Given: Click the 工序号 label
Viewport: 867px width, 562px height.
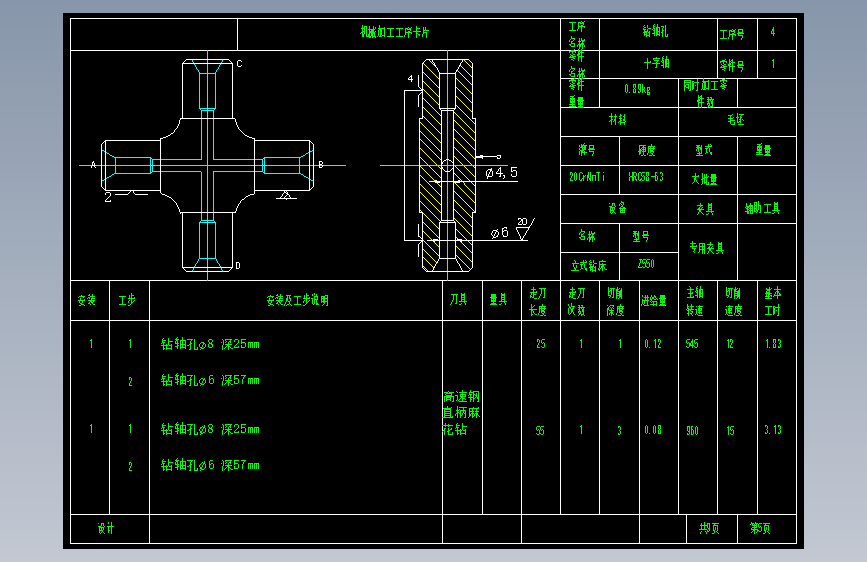Looking at the screenshot, I should (x=732, y=34).
